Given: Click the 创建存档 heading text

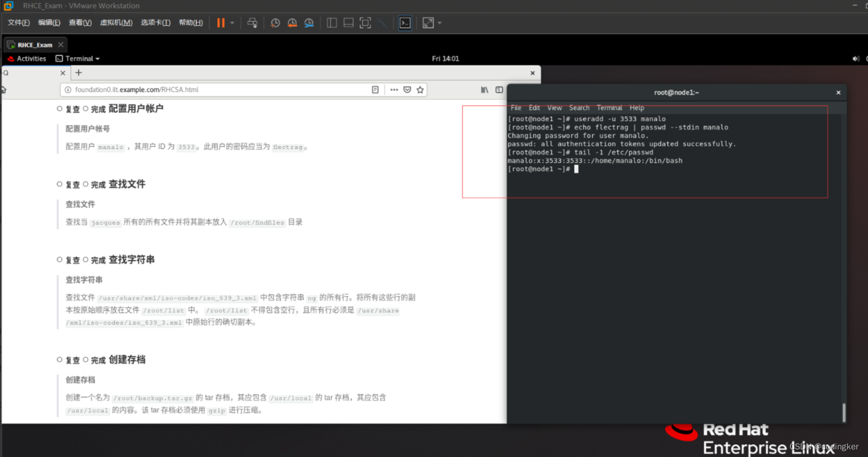Looking at the screenshot, I should click(x=127, y=360).
